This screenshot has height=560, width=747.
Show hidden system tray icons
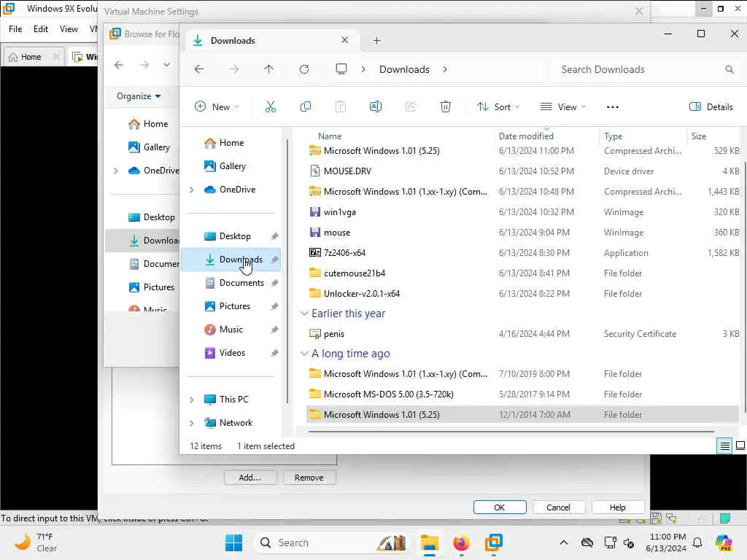tap(564, 542)
